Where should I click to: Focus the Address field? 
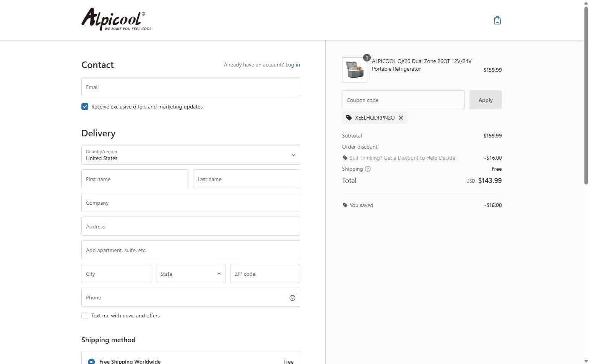tap(191, 226)
